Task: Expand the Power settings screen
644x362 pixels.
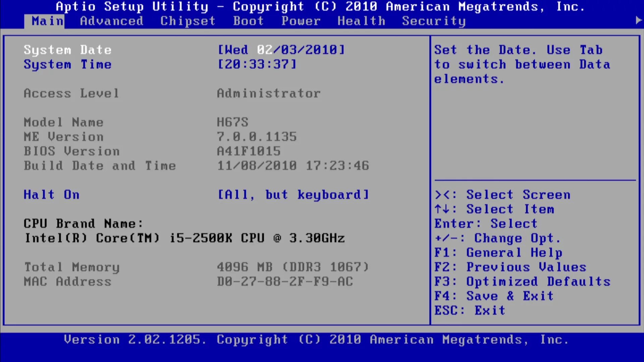Action: click(302, 21)
